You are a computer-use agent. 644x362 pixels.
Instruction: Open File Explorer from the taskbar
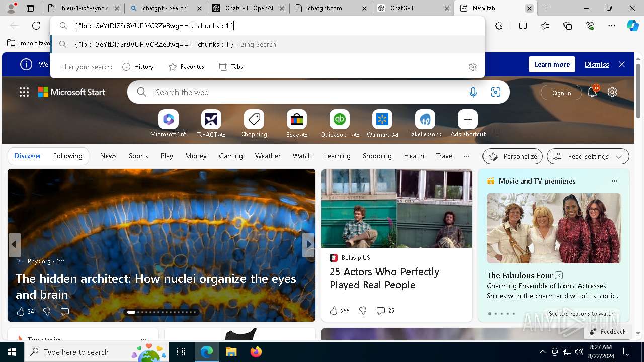pos(231,352)
